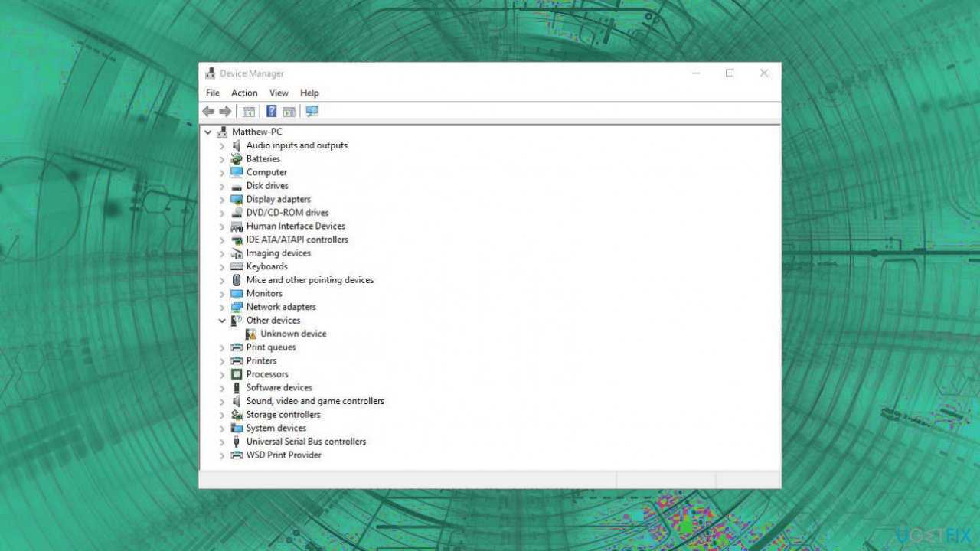Click the blue Help toolbar icon
Screen dimensions: 980x551
[271, 112]
